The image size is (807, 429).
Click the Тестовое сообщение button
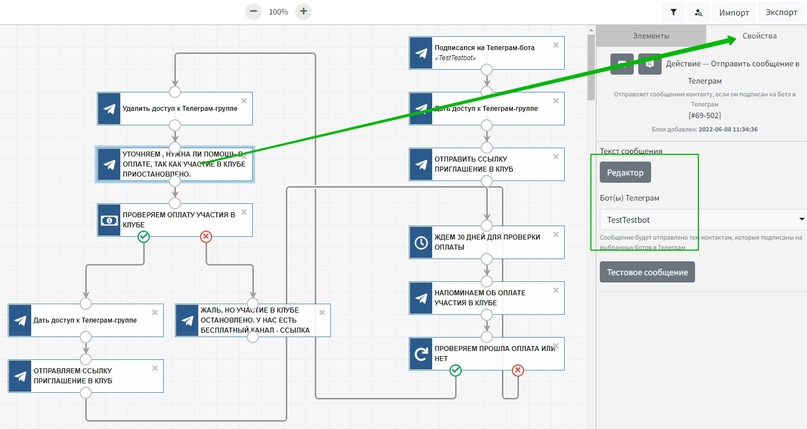647,272
